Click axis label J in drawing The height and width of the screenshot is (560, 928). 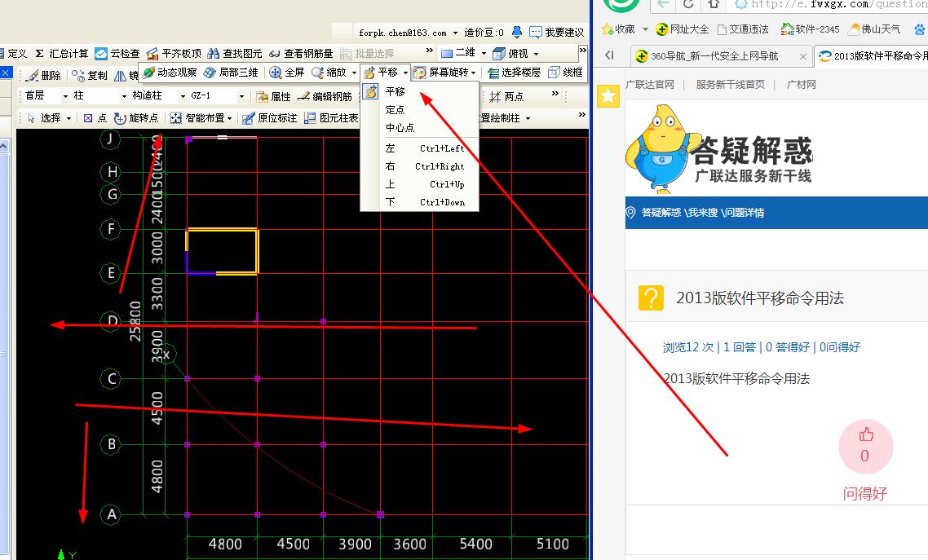point(110,139)
